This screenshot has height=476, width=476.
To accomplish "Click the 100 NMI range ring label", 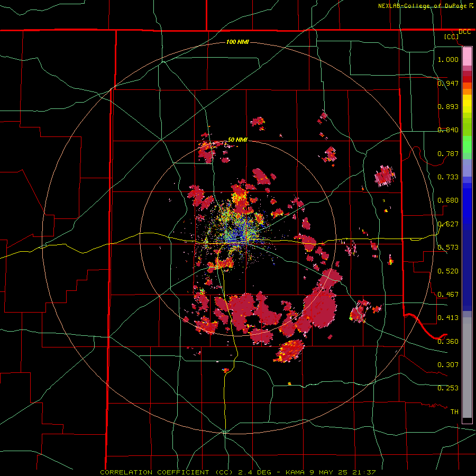I will point(237,42).
